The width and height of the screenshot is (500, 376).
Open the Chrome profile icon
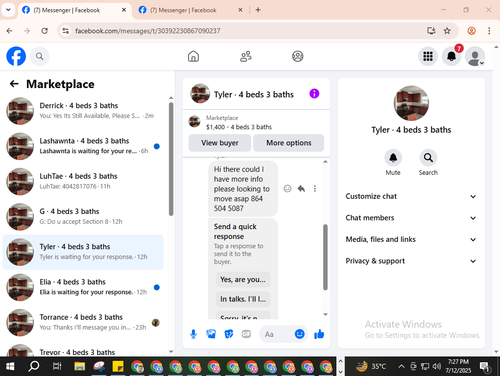coord(471,31)
